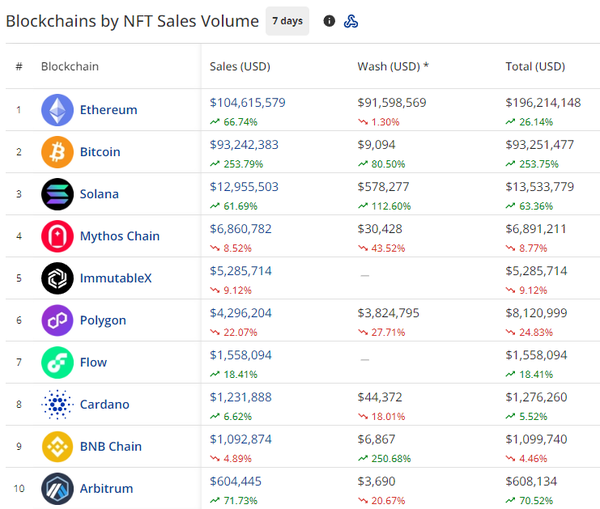The width and height of the screenshot is (600, 509).
Task: Click the Flow logo icon
Action: click(57, 362)
